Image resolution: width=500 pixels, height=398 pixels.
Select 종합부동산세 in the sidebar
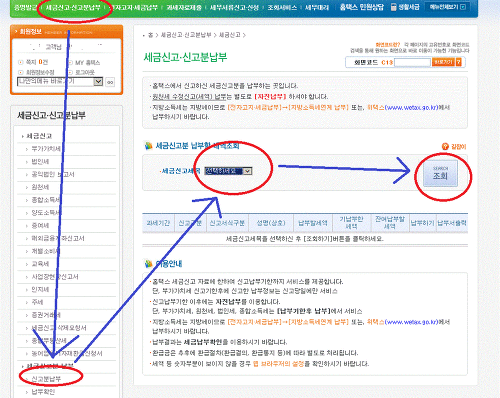pyautogui.click(x=49, y=341)
